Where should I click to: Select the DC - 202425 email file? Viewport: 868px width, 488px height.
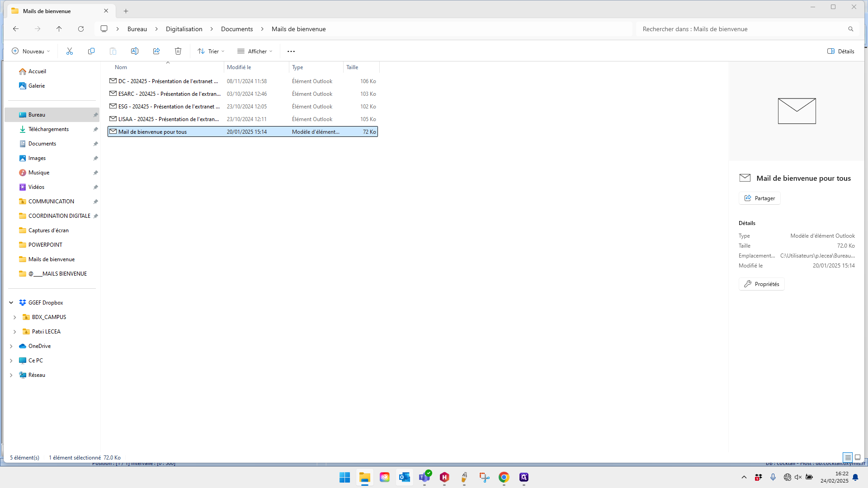pos(243,81)
